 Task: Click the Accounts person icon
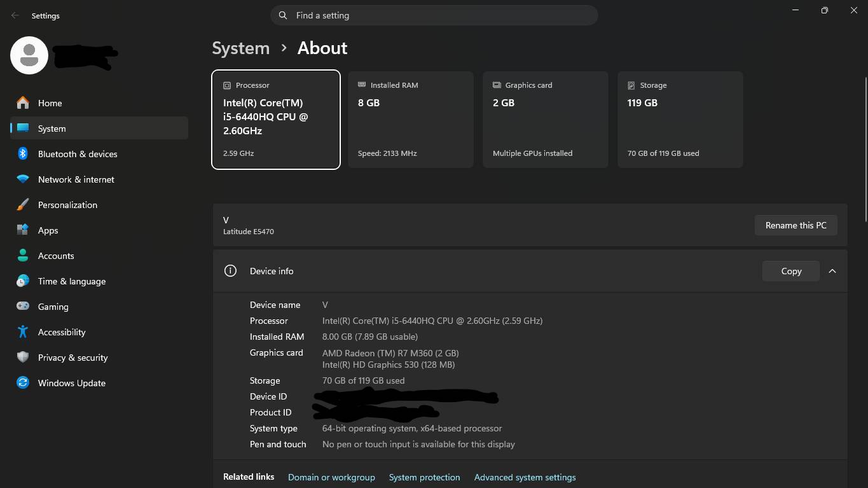tap(23, 255)
